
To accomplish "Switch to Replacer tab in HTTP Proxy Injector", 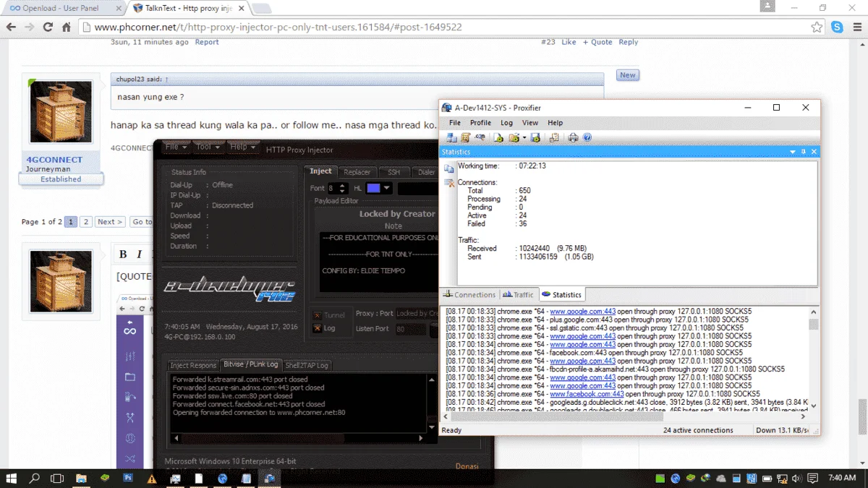I will [x=357, y=172].
